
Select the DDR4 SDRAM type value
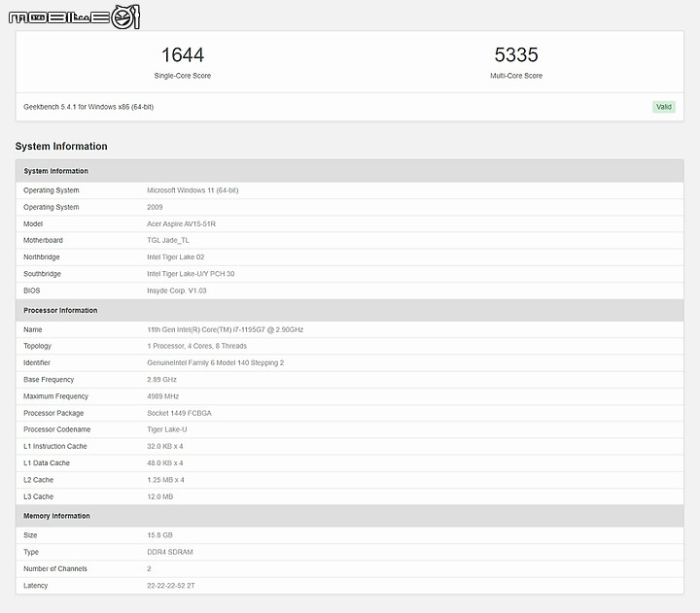point(169,553)
